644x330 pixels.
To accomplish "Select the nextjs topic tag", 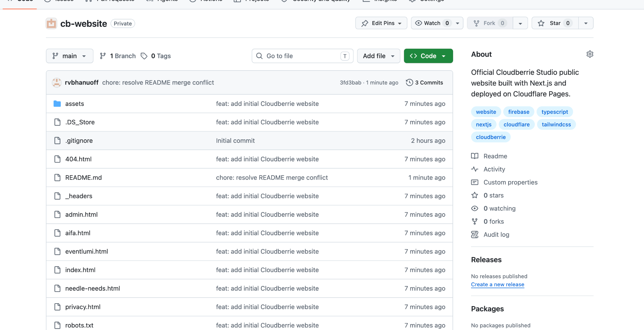I will [484, 124].
